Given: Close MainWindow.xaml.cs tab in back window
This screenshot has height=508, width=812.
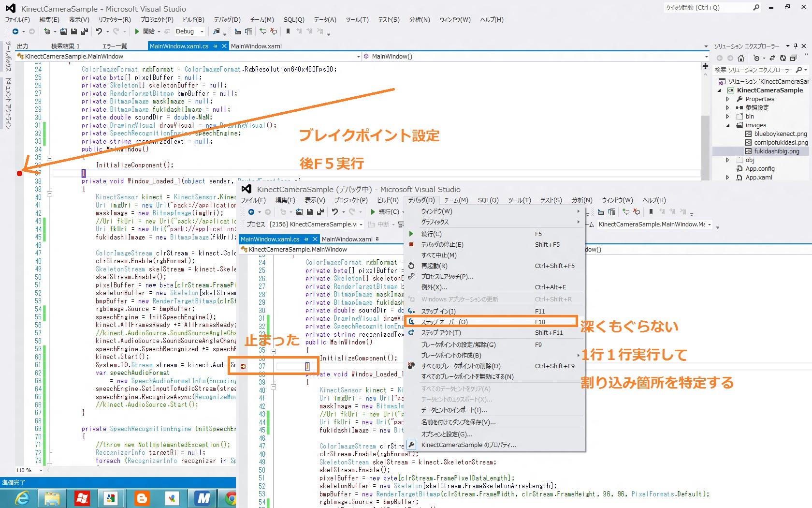Looking at the screenshot, I should pyautogui.click(x=224, y=46).
